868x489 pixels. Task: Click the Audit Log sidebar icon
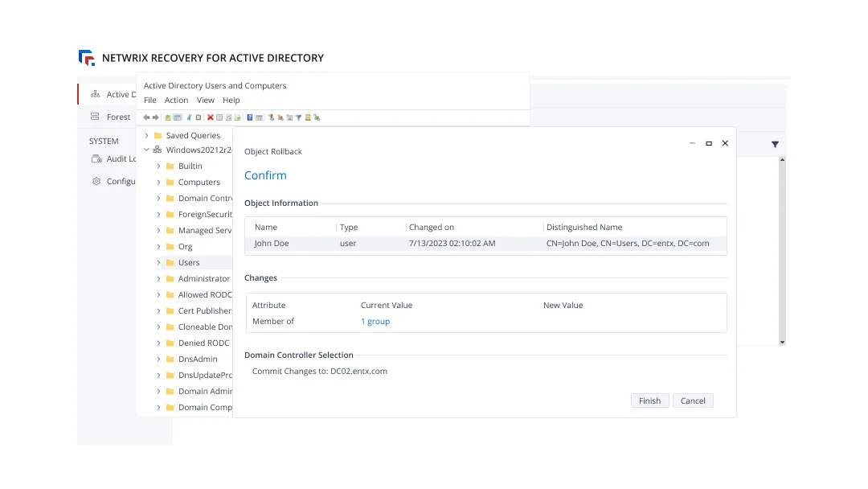[x=96, y=159]
